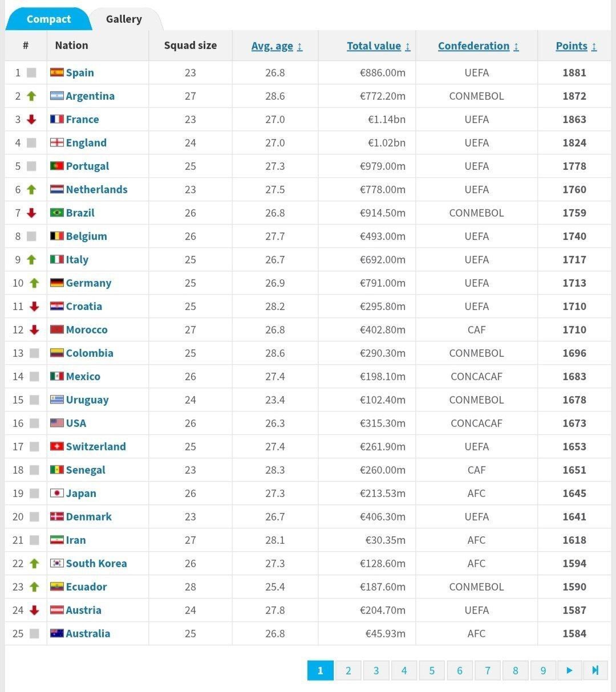Go to next page arrow
This screenshot has height=692, width=616.
coord(569,670)
